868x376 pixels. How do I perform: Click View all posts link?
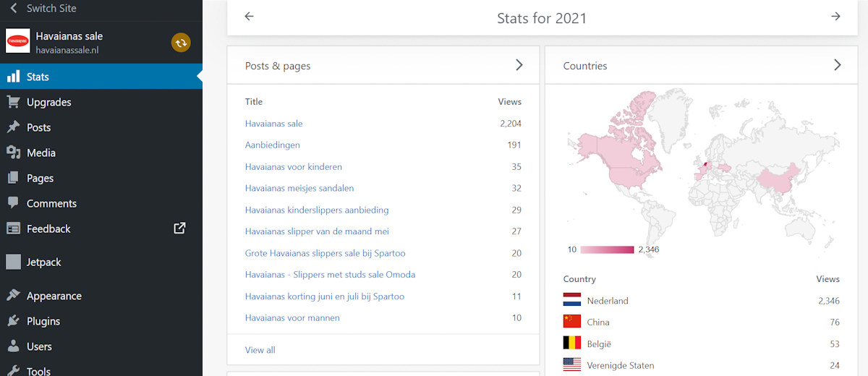click(260, 350)
